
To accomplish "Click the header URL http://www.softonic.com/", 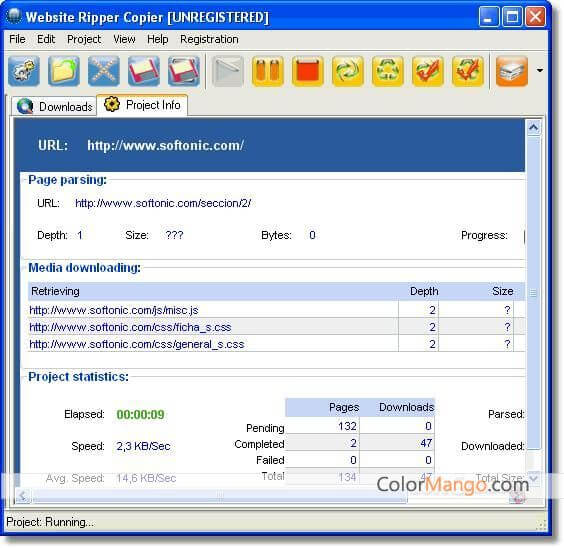I will [x=165, y=145].
